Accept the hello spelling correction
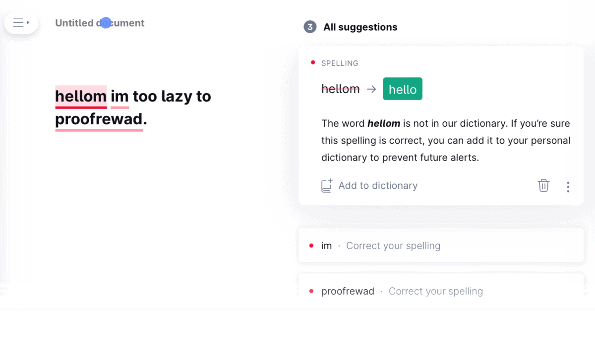This screenshot has height=364, width=595. (x=402, y=89)
